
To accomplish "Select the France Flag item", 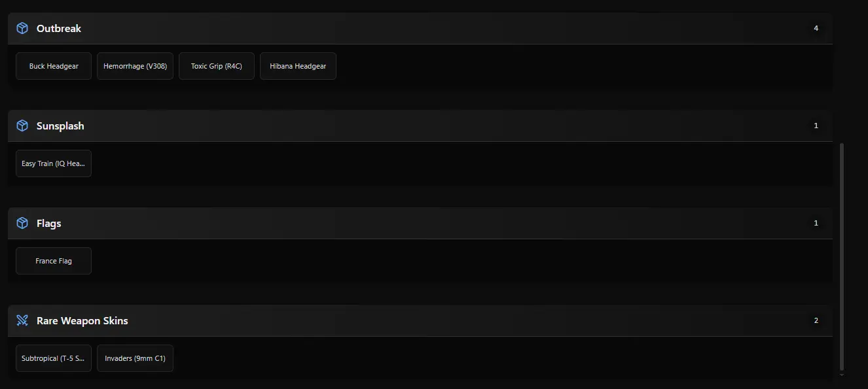I will point(54,261).
